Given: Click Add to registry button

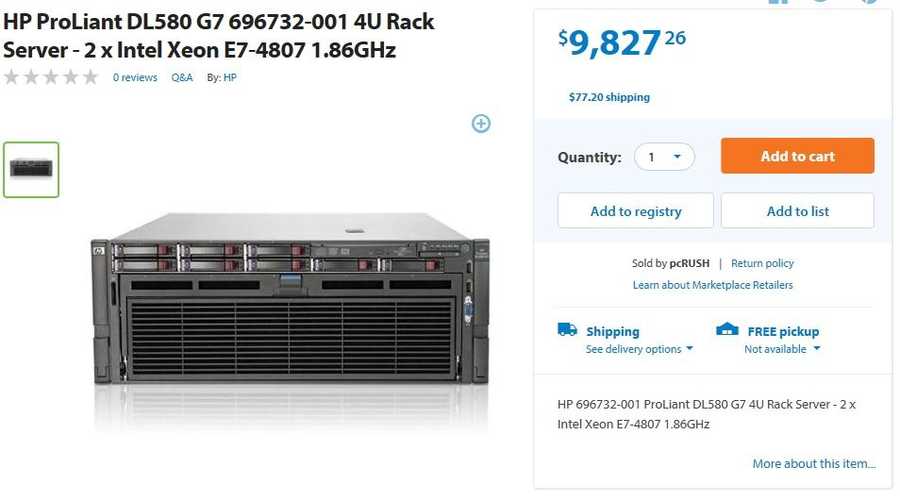Looking at the screenshot, I should click(635, 211).
